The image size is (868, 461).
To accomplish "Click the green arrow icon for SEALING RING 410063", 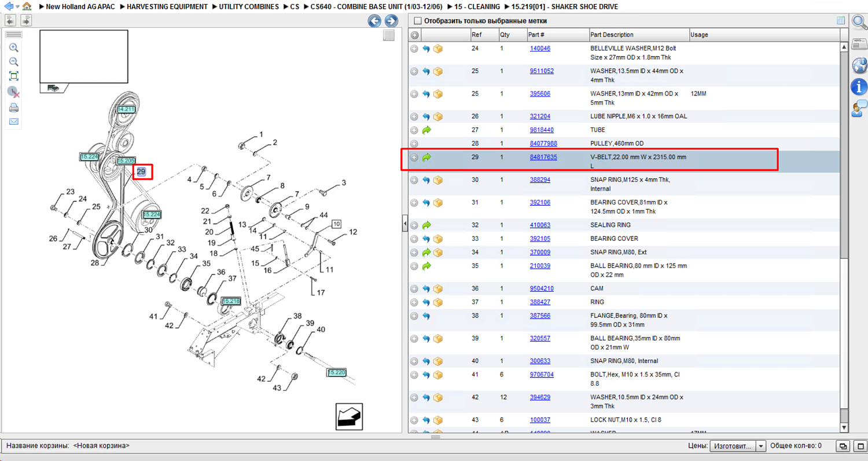I will click(x=426, y=225).
